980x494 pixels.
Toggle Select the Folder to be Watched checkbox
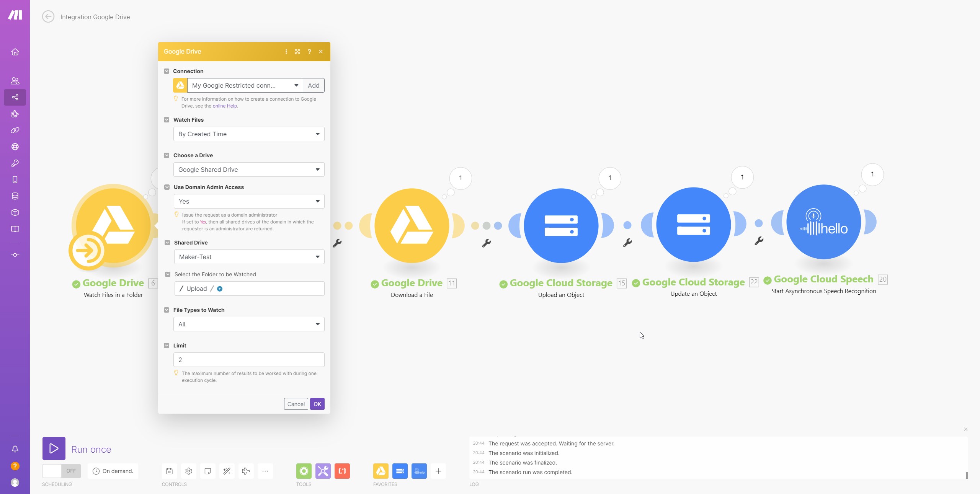click(168, 274)
